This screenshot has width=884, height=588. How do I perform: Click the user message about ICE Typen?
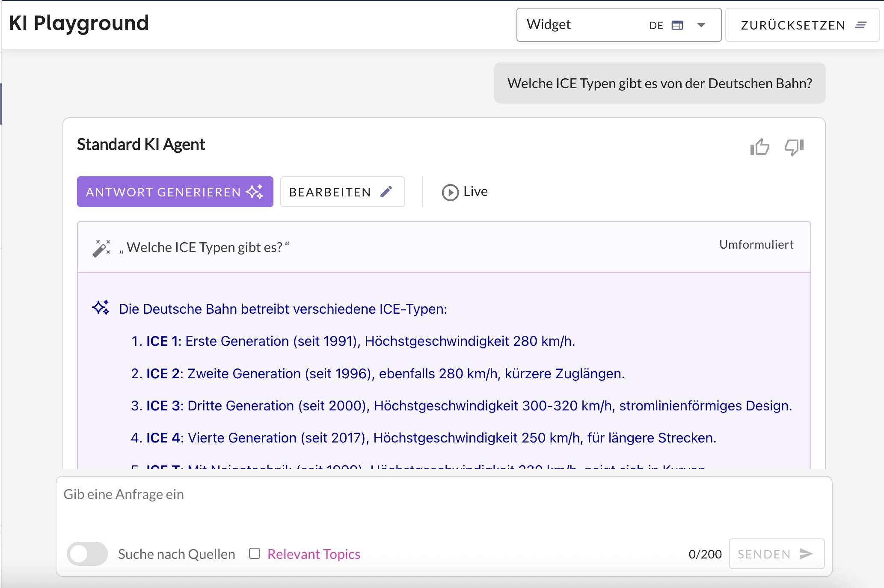659,83
